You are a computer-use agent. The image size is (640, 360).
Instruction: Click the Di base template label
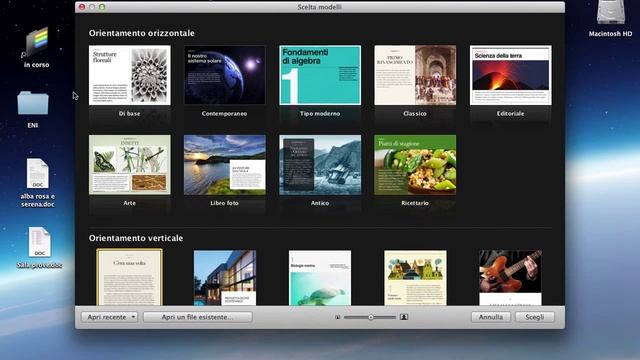[x=129, y=113]
